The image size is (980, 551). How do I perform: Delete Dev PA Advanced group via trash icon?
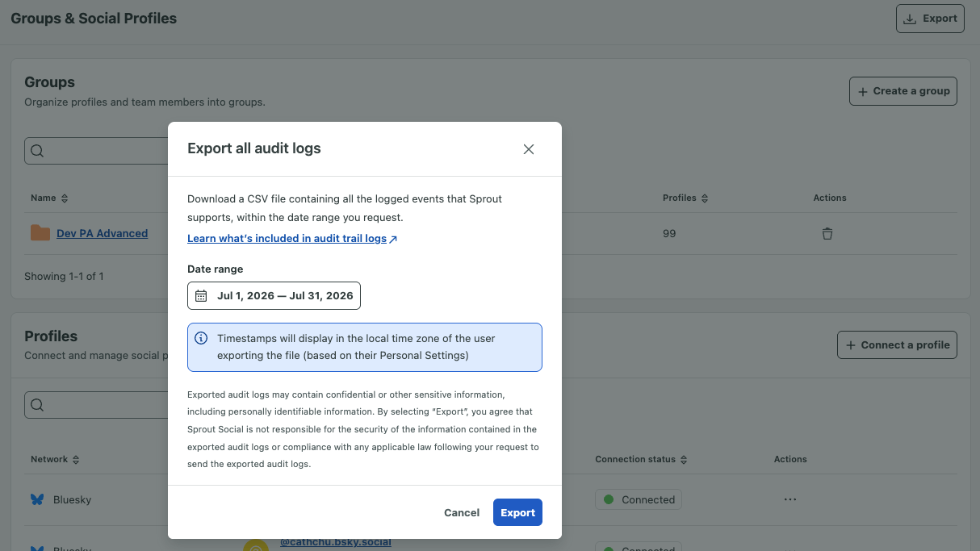pos(827,234)
